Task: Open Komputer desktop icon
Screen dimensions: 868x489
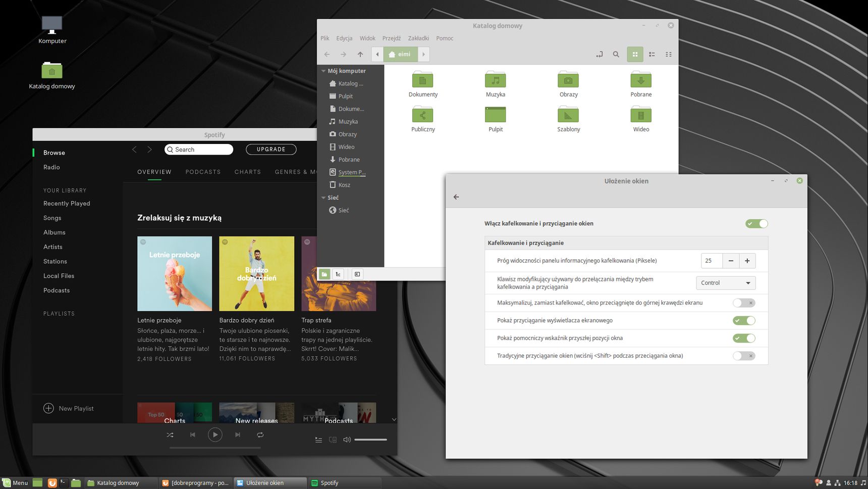Action: tap(52, 30)
